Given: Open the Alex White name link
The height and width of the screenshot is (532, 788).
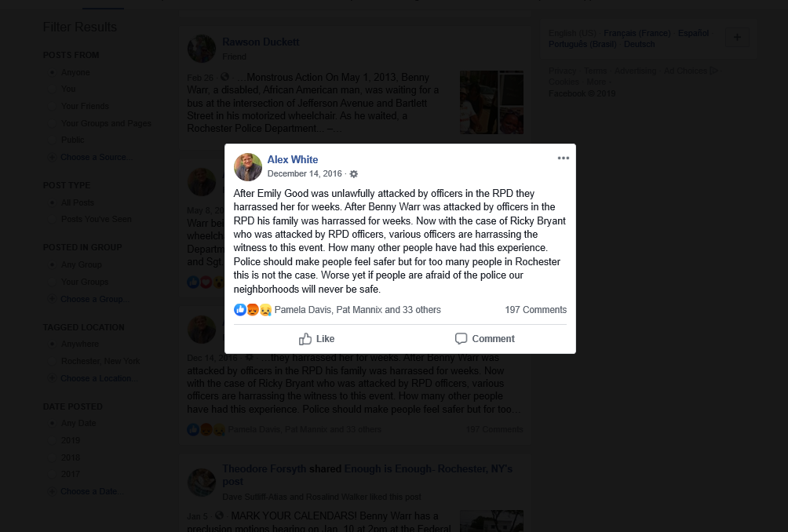Looking at the screenshot, I should [x=293, y=159].
